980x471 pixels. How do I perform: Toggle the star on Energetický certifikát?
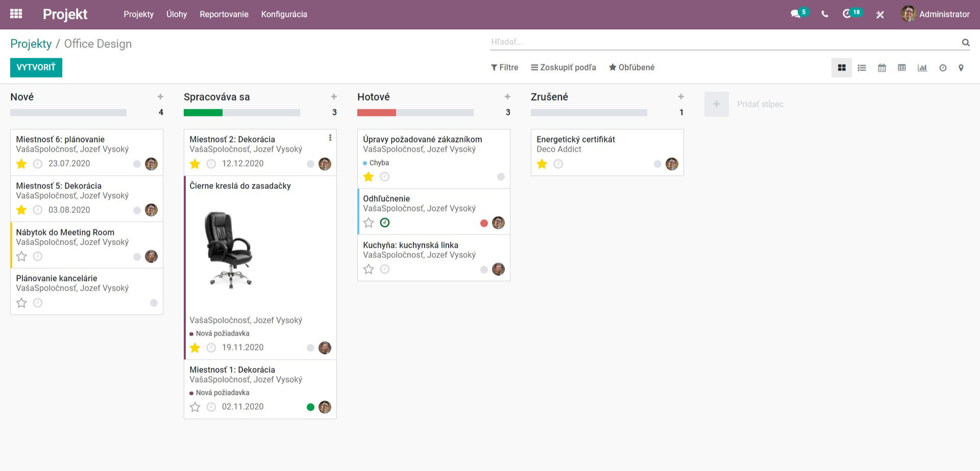point(542,164)
